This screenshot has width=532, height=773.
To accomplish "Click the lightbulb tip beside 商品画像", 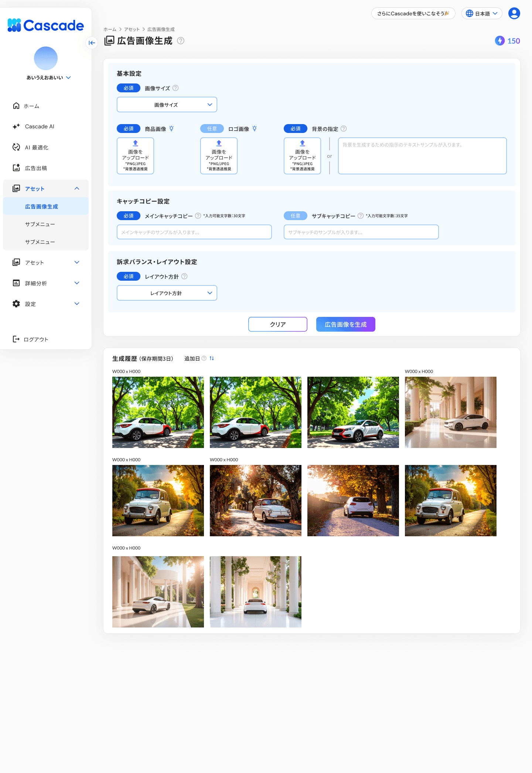I will click(x=171, y=129).
